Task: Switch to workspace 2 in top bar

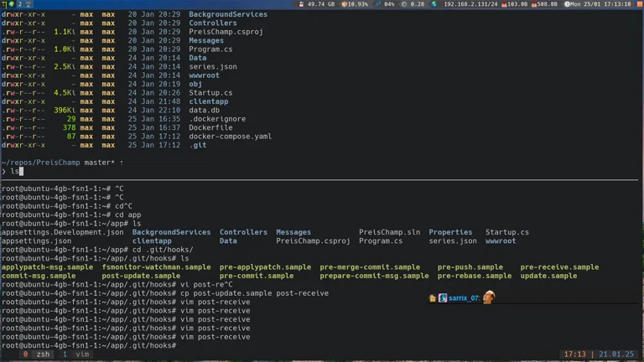Action: pos(19,4)
